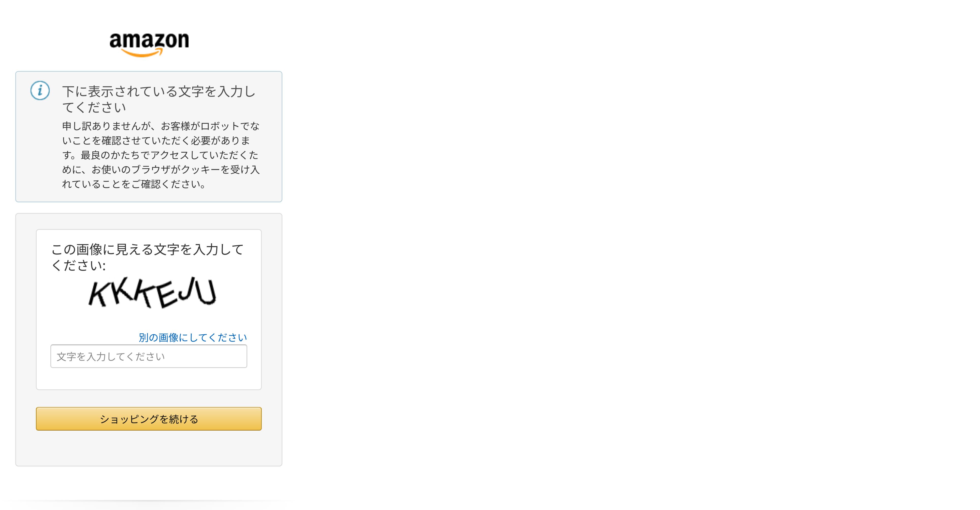980x510 pixels.
Task: Click the text てください under the heading
Action: pos(94,107)
